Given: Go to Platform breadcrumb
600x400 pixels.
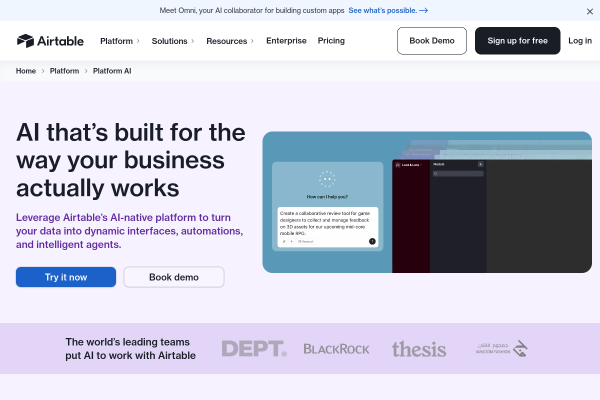Looking at the screenshot, I should [x=64, y=71].
